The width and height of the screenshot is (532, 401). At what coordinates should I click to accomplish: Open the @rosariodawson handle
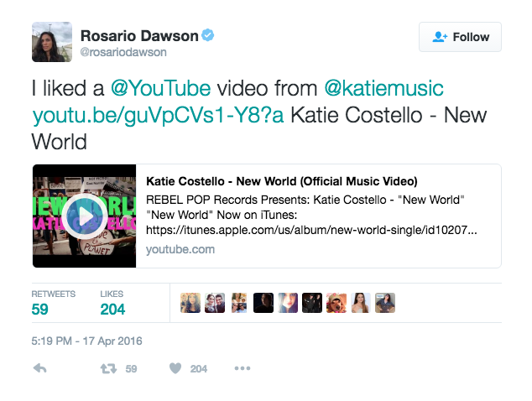click(123, 52)
